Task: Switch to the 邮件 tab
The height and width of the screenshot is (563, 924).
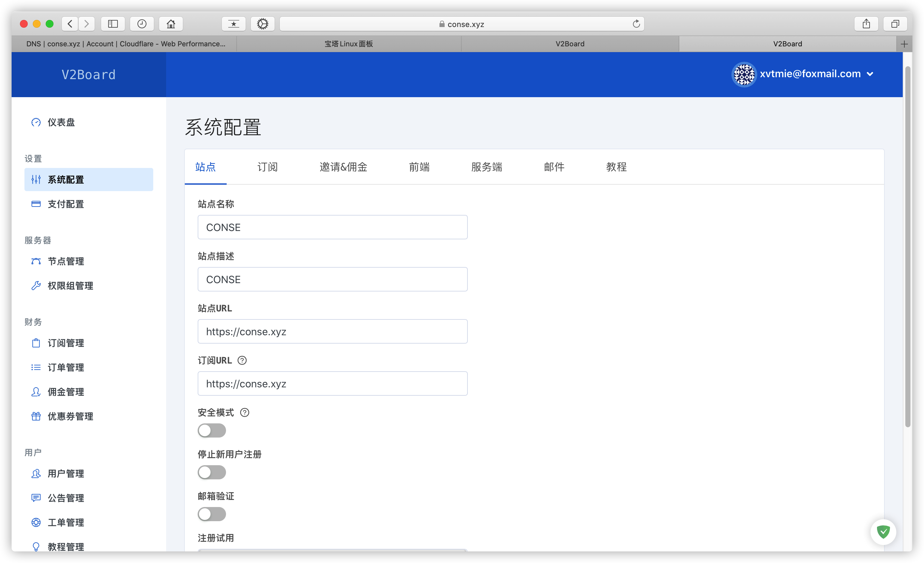Action: point(554,167)
